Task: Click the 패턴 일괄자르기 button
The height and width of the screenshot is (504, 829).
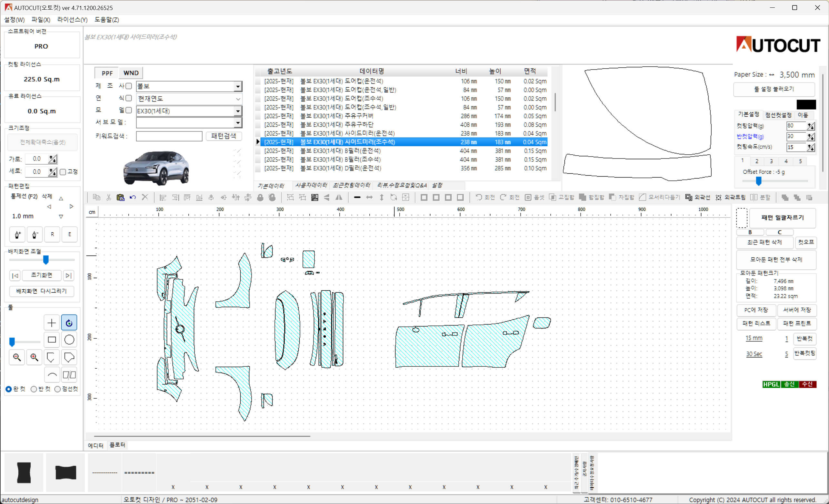Action: pos(783,218)
